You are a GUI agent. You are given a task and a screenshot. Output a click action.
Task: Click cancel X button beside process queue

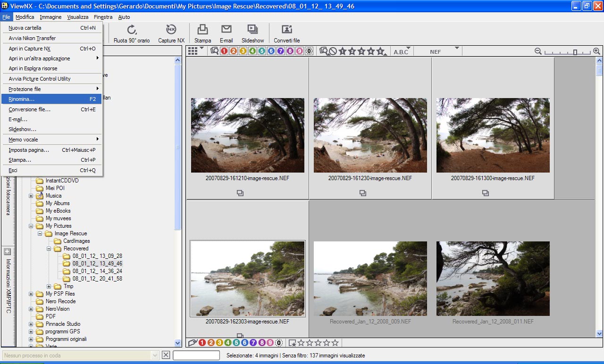tap(166, 355)
